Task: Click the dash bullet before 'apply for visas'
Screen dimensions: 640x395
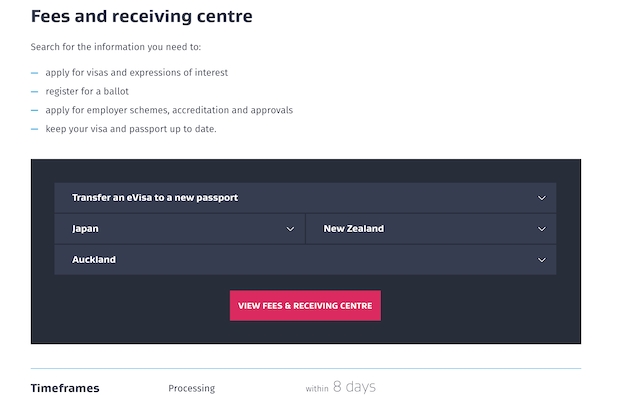Action: coord(34,73)
